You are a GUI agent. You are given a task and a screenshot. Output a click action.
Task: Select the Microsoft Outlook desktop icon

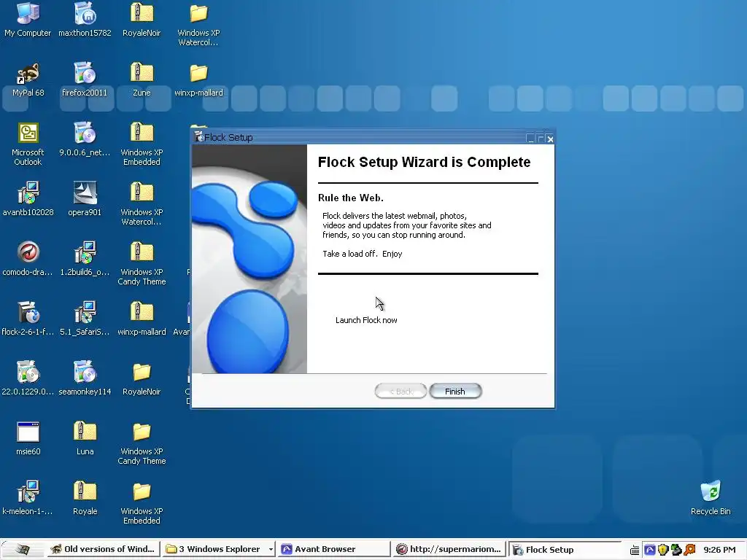point(28,144)
